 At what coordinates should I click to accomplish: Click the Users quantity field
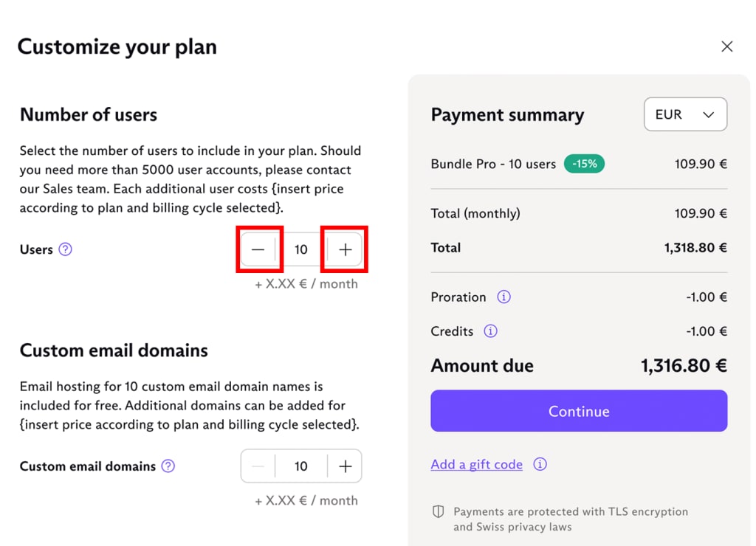pos(301,249)
